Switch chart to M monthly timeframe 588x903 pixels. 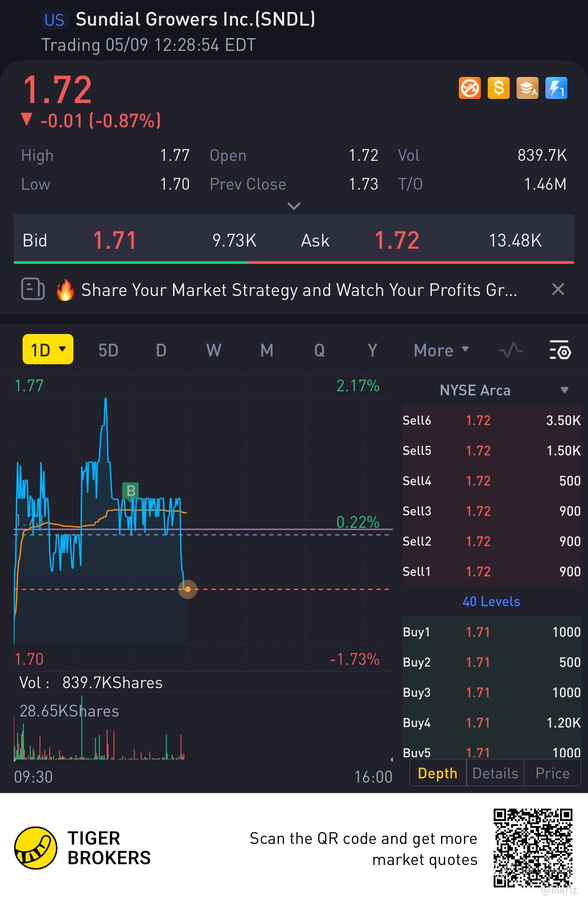coord(267,350)
